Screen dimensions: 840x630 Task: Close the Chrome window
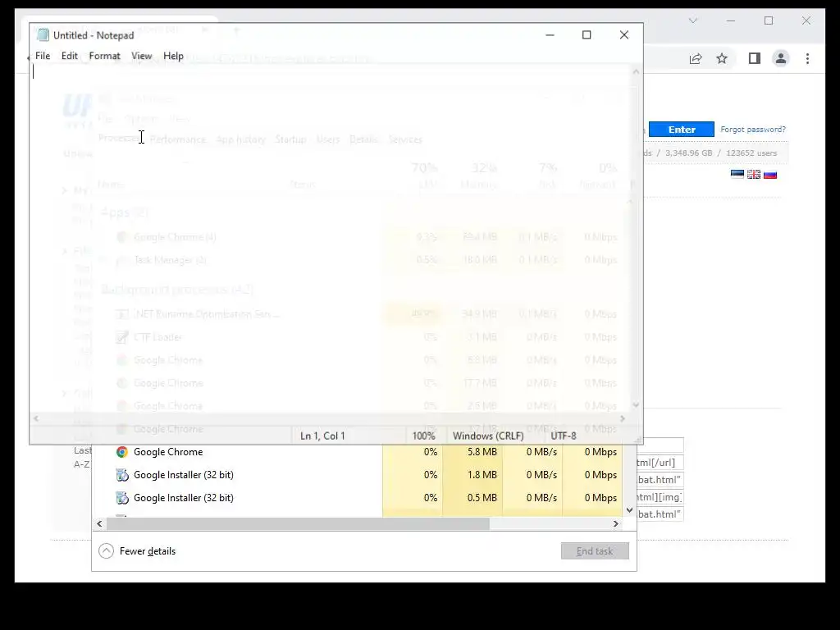point(806,21)
